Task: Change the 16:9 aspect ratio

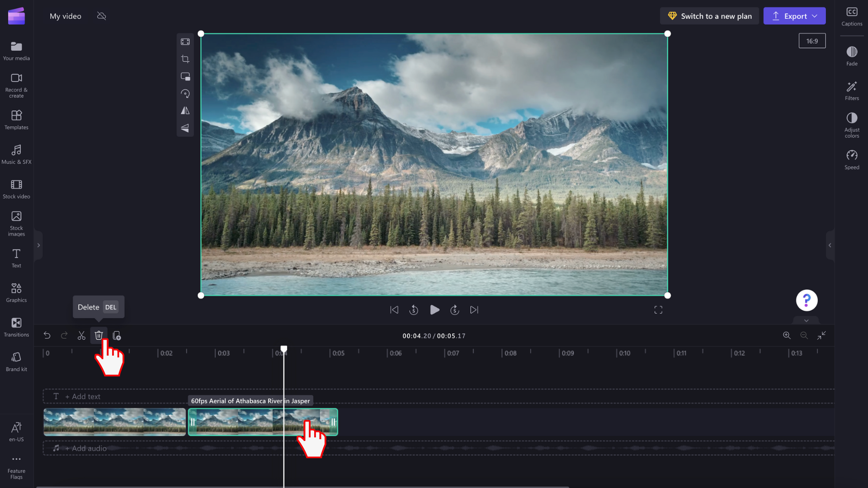Action: [812, 41]
